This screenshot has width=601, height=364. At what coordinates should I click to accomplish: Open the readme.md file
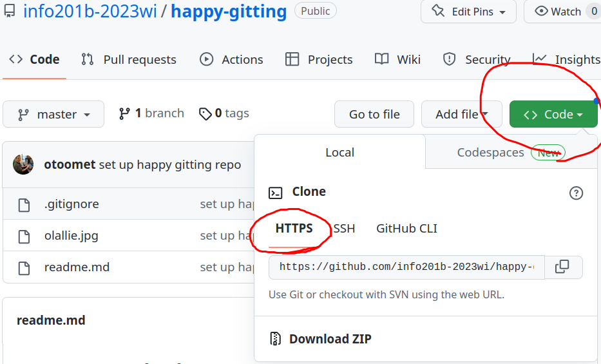click(77, 267)
